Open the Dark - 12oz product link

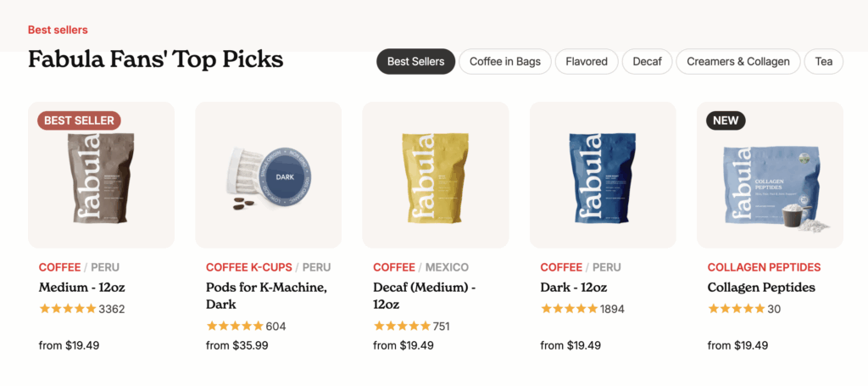point(574,288)
